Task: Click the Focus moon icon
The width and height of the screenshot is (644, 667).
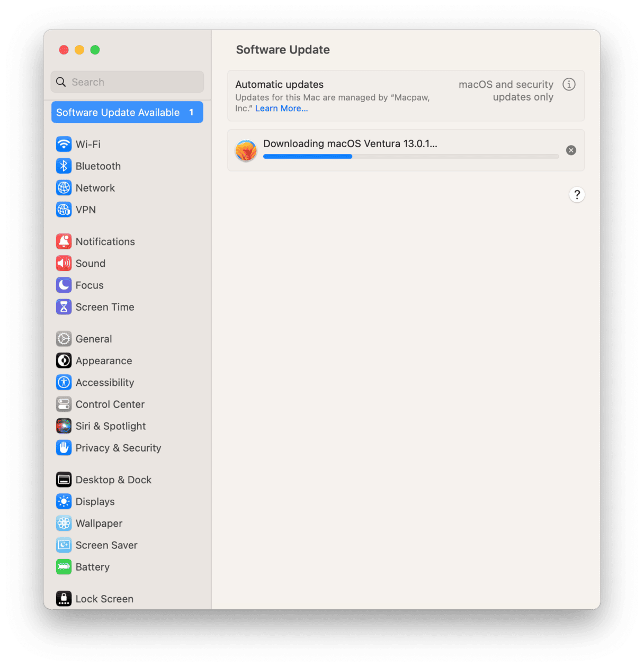Action: (x=64, y=285)
